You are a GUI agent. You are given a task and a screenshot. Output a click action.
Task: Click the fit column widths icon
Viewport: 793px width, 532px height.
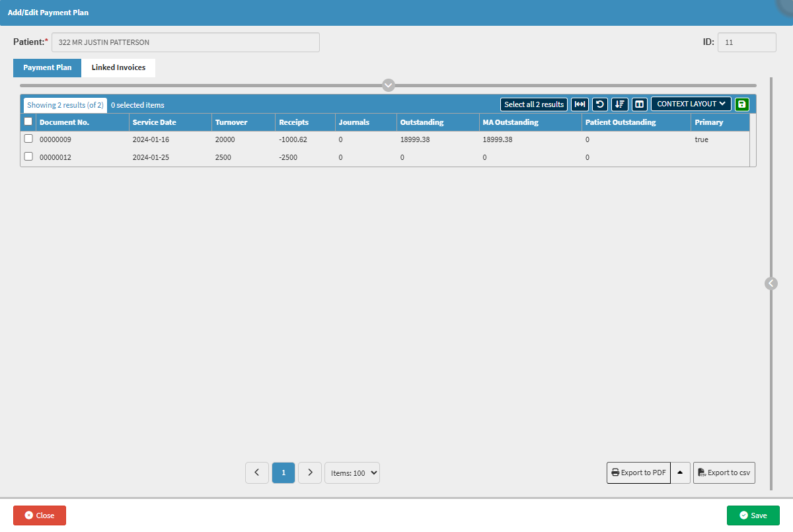coord(580,104)
